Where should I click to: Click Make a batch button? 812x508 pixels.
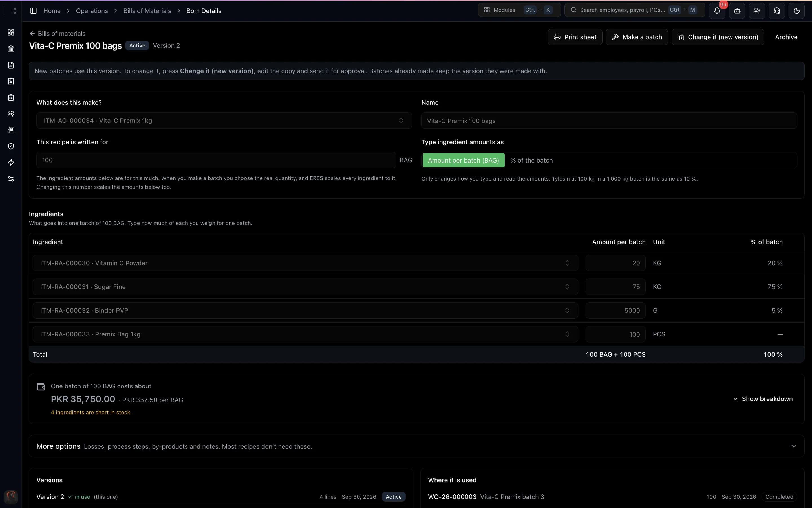637,37
